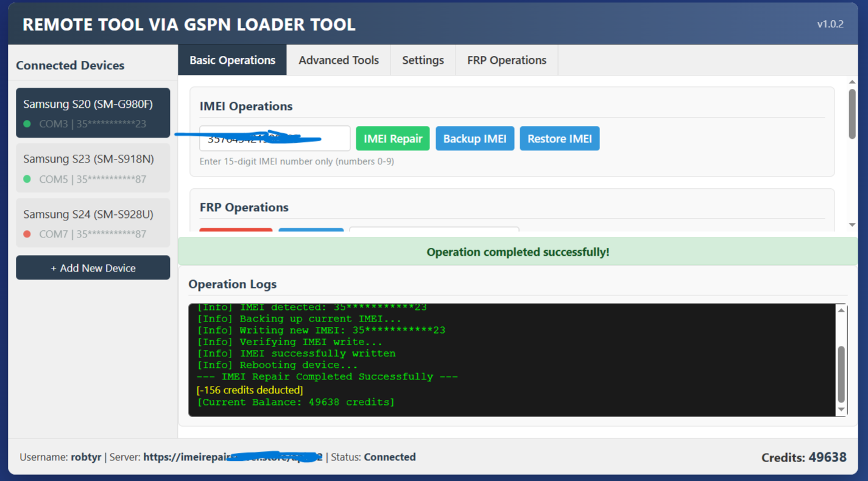This screenshot has height=481, width=868.
Task: Click the server URL in the status bar
Action: [x=233, y=457]
